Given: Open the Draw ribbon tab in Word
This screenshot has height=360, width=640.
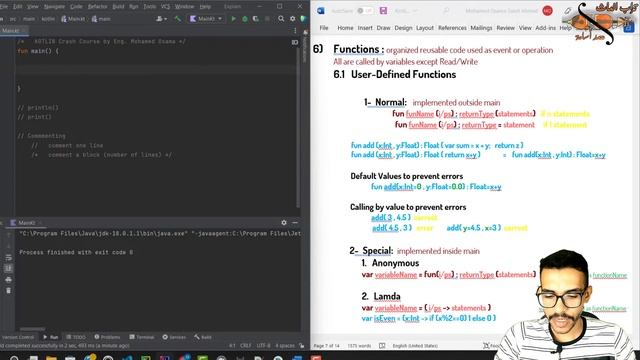Looking at the screenshot, I should (384, 28).
